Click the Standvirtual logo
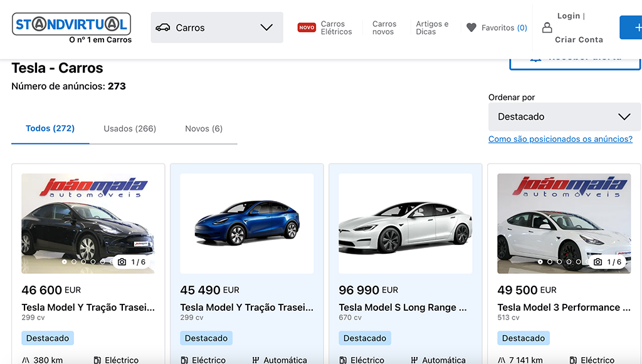This screenshot has height=364, width=642. click(x=71, y=28)
